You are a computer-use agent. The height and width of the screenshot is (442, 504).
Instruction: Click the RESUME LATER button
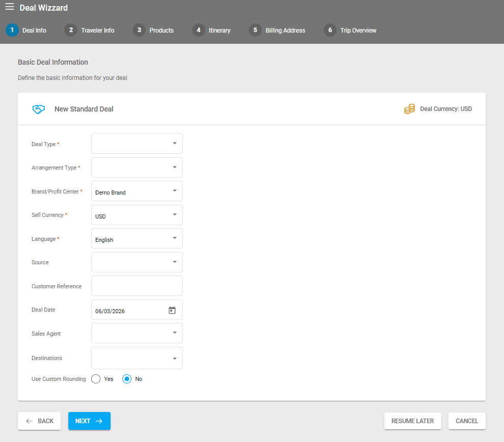tap(412, 421)
